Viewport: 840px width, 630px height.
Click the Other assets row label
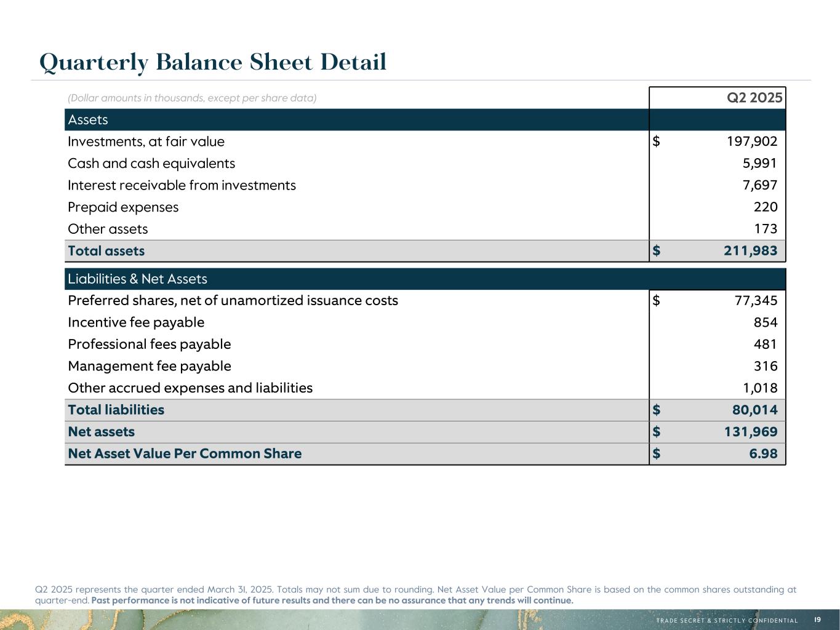coord(108,229)
